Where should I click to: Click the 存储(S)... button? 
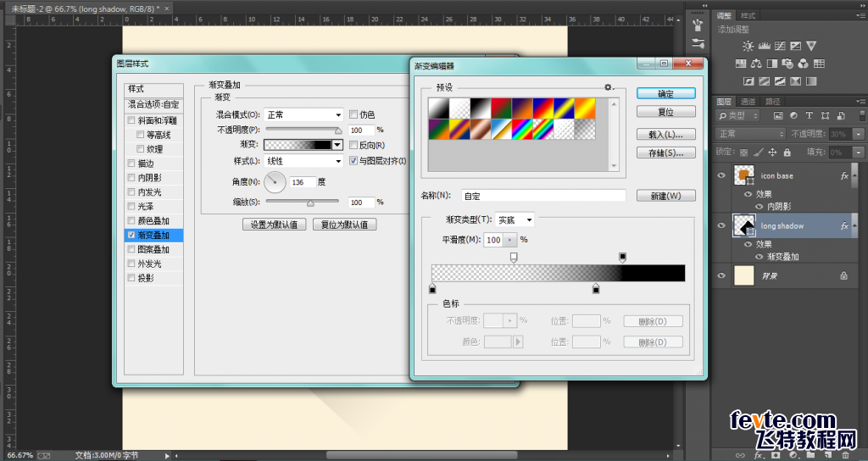pyautogui.click(x=666, y=153)
